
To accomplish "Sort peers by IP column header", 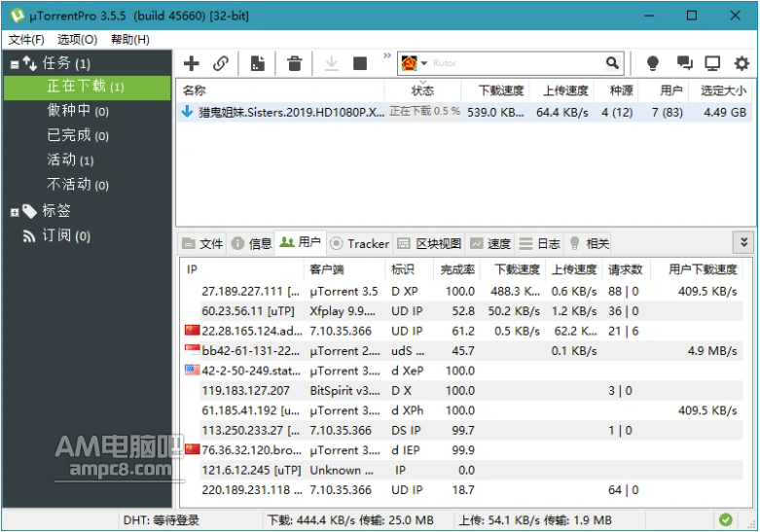I will (x=242, y=269).
